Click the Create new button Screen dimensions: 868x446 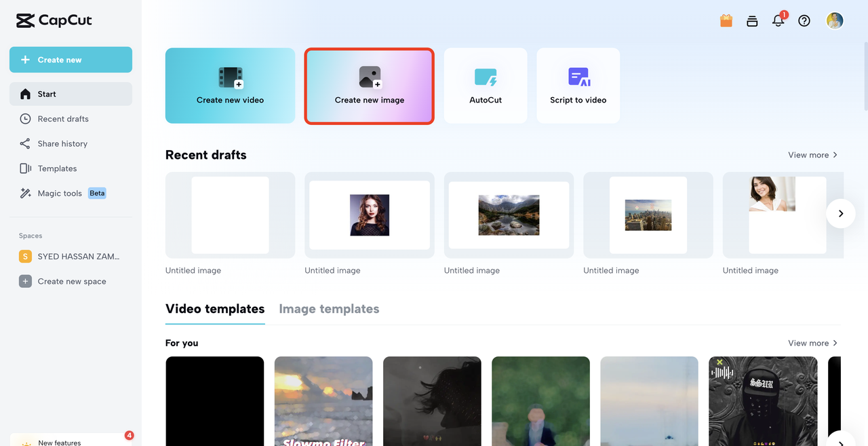click(x=71, y=60)
